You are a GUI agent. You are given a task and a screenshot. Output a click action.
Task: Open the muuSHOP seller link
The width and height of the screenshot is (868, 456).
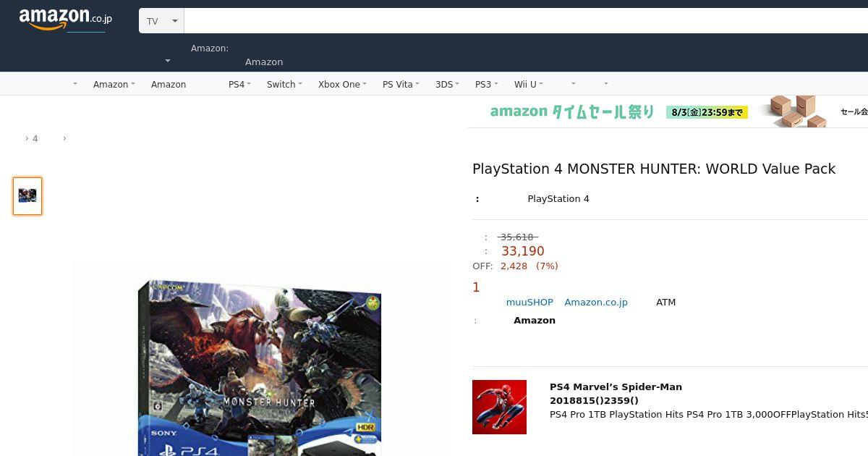click(x=529, y=302)
